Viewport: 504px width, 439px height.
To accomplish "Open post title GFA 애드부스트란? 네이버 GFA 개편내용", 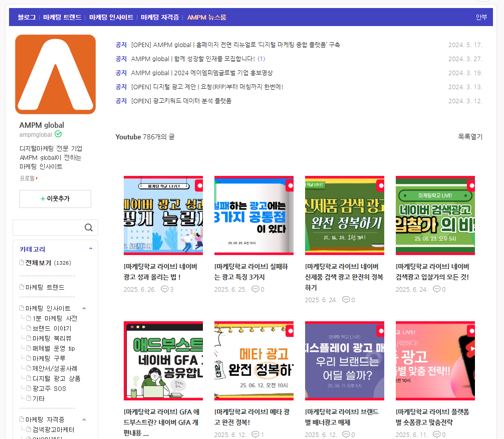I will 162,422.
